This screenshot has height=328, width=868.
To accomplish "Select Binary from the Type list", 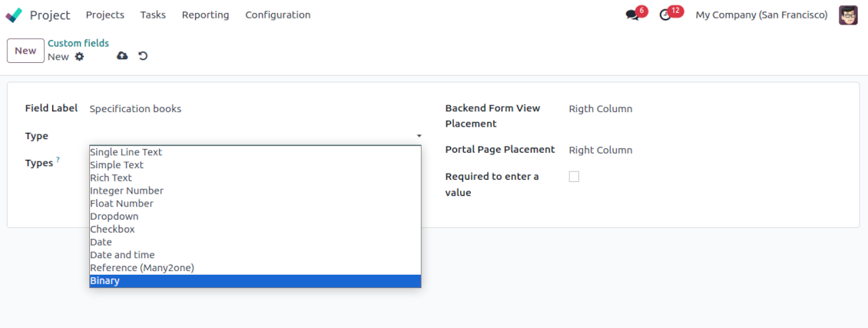I will [x=104, y=281].
